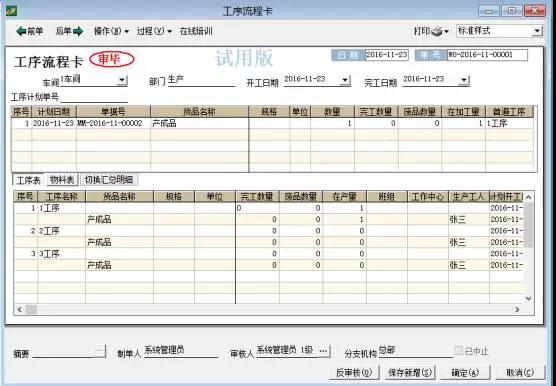The image size is (556, 386).
Task: Open the 操作 menu
Action: (111, 31)
